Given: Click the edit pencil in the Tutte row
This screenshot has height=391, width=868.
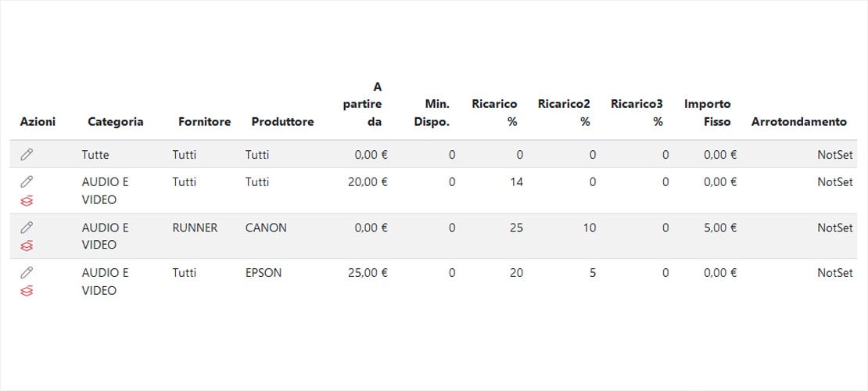Looking at the screenshot, I should click(x=27, y=155).
